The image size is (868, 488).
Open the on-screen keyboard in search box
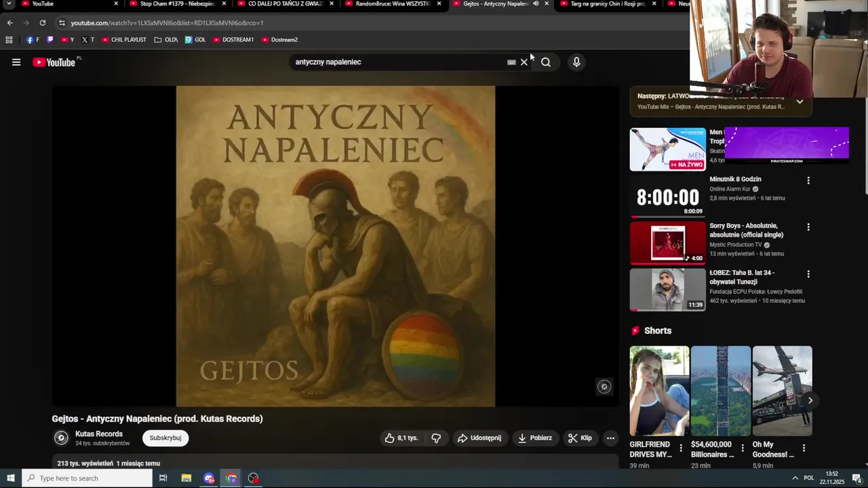(511, 62)
